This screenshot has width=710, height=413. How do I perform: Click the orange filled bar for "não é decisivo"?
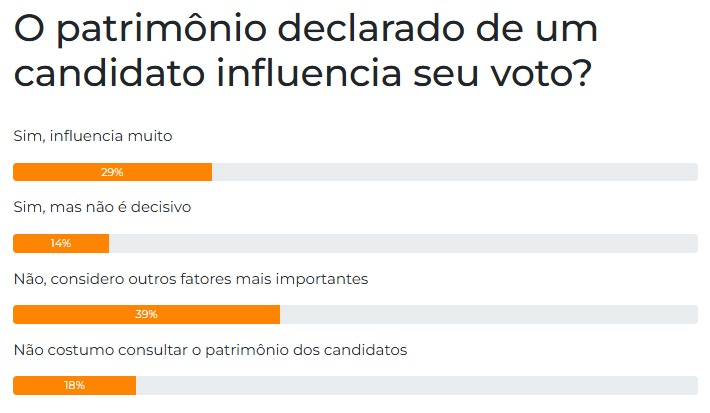pos(61,243)
